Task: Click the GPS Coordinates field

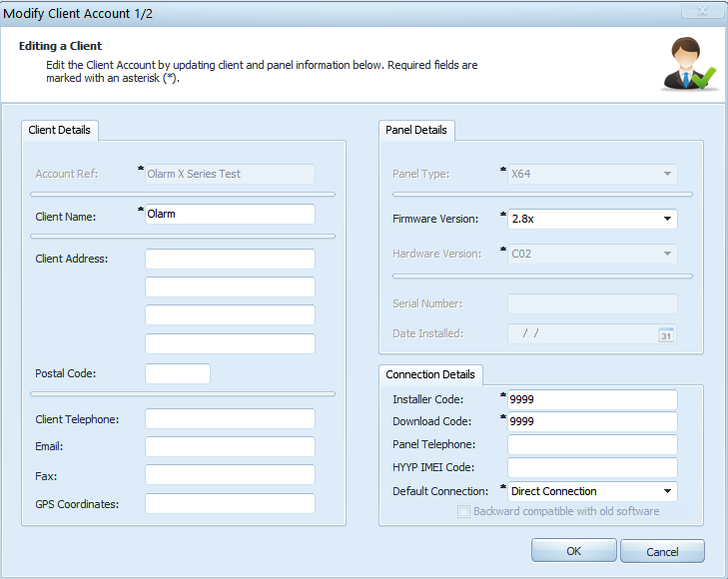Action: click(230, 504)
